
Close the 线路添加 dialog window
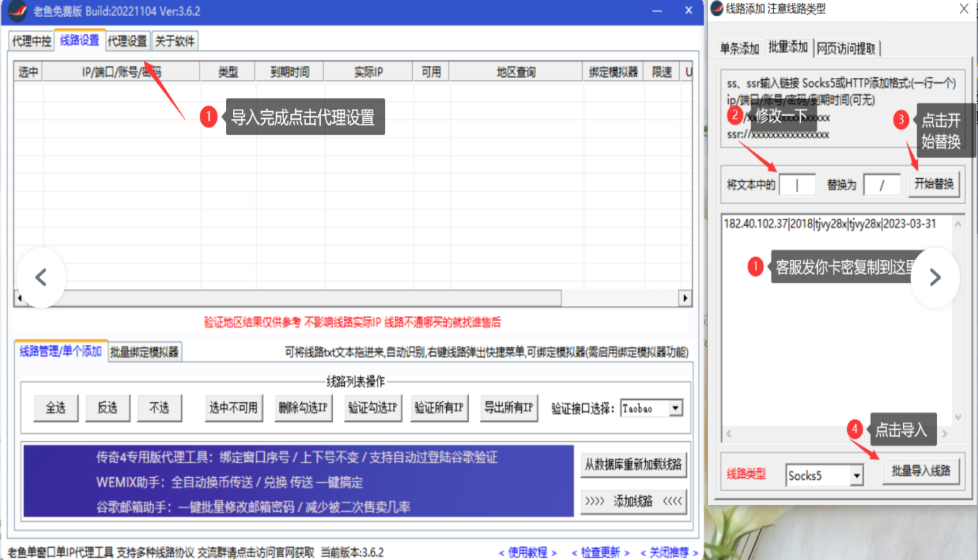click(964, 9)
